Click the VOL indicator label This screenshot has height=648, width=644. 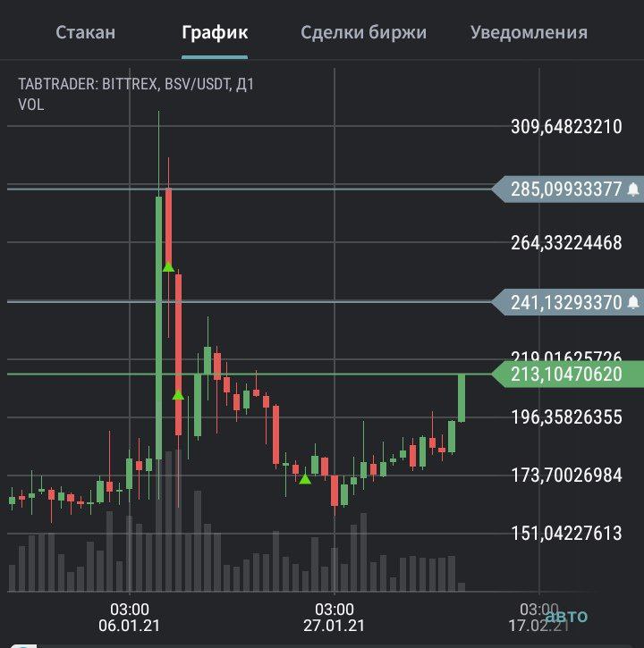[31, 105]
